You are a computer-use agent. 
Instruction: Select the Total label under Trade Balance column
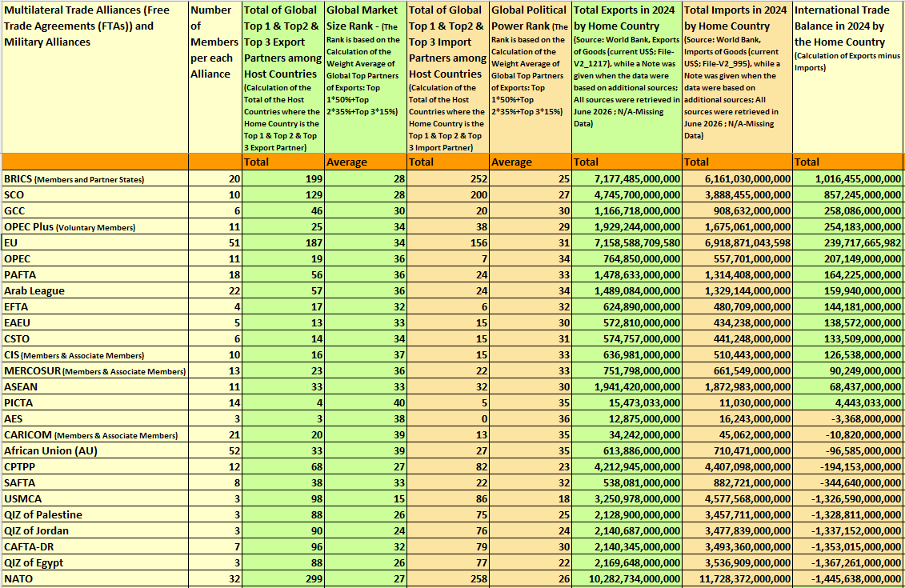pyautogui.click(x=848, y=162)
